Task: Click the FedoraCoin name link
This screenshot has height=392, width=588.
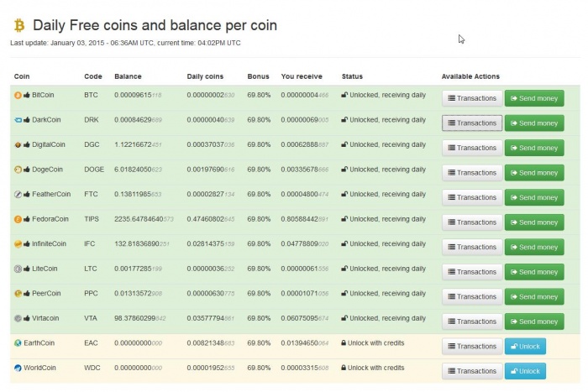Action: [50, 219]
